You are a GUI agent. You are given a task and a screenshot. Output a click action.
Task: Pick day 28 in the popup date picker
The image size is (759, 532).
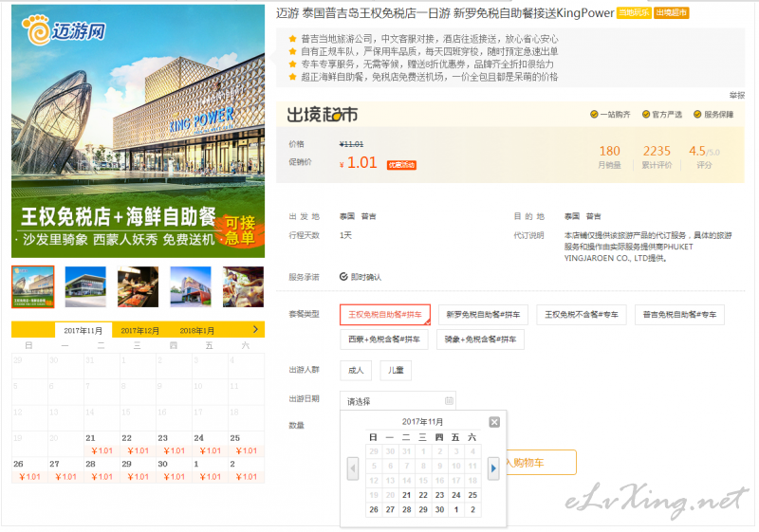[407, 509]
